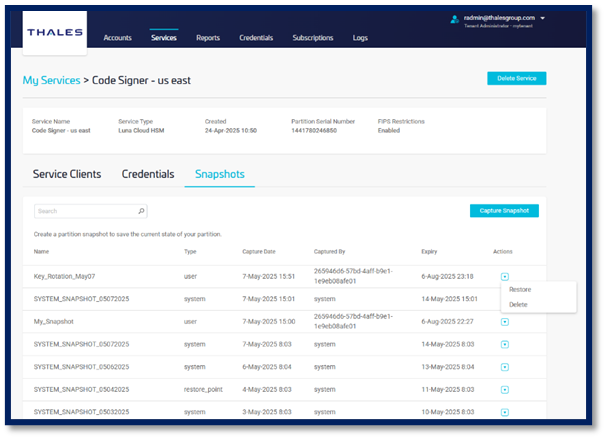Click the user avatar icon beside radmin email
Image resolution: width=605 pixels, height=438 pixels.
coord(454,17)
